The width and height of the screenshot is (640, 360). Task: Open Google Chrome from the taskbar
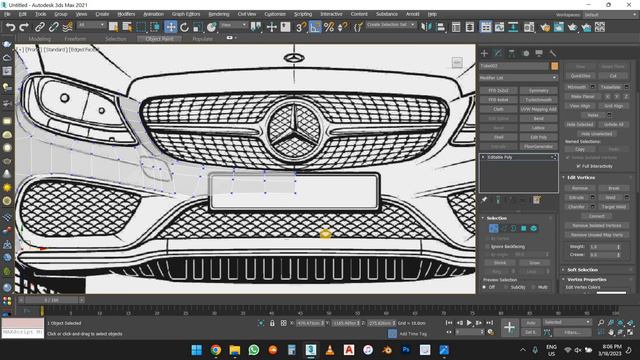[x=216, y=350]
